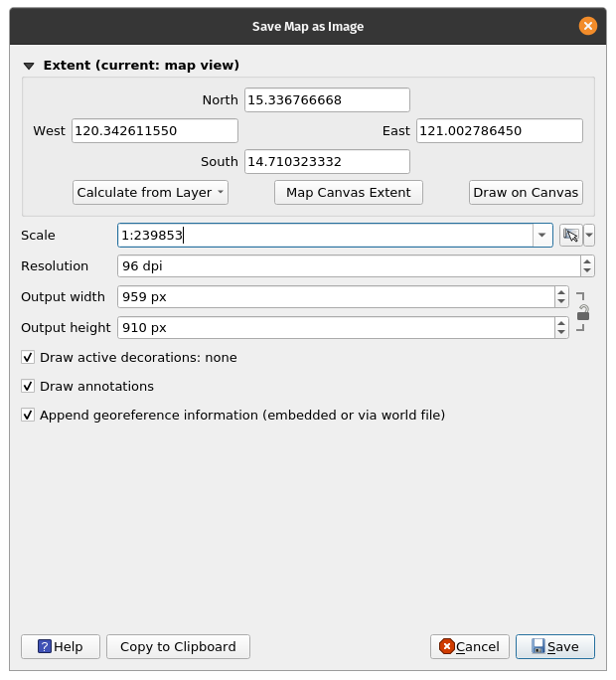616x680 pixels.
Task: Click the Save button
Action: click(x=555, y=646)
